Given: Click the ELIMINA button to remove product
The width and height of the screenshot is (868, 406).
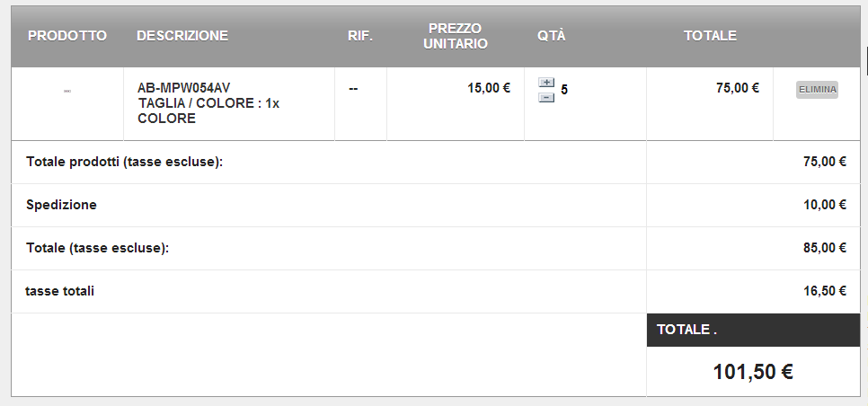Looking at the screenshot, I should [x=817, y=90].
